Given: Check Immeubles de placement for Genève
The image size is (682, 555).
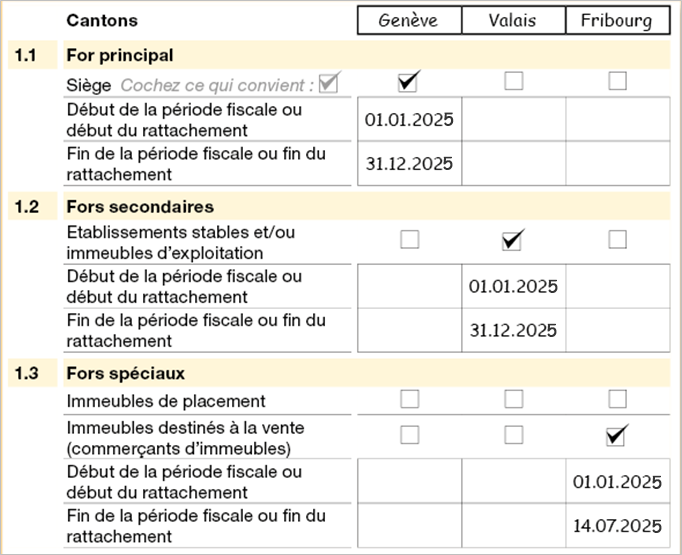Looking at the screenshot, I should tap(409, 399).
